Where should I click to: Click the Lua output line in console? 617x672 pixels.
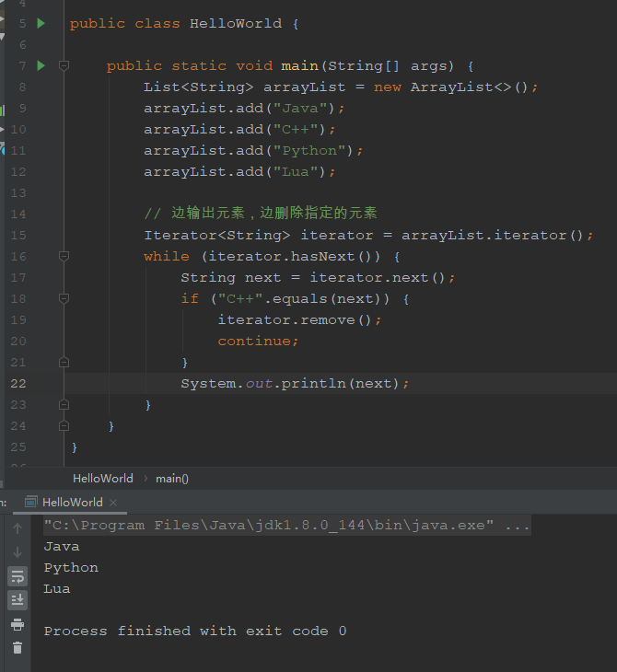[56, 589]
